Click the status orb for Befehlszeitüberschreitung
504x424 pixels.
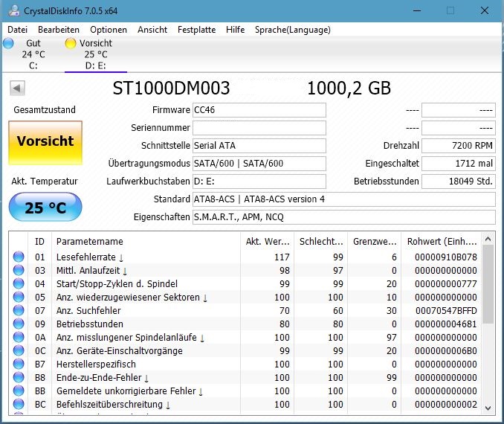pos(19,405)
